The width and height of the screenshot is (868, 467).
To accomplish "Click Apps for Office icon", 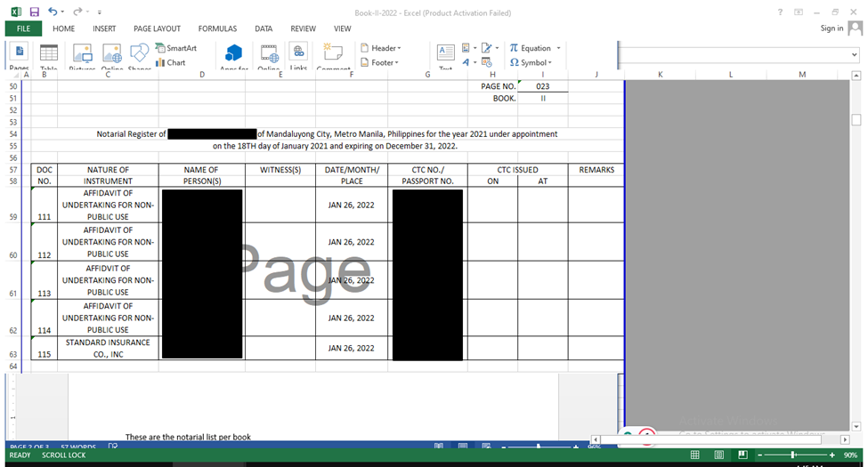I will click(233, 55).
